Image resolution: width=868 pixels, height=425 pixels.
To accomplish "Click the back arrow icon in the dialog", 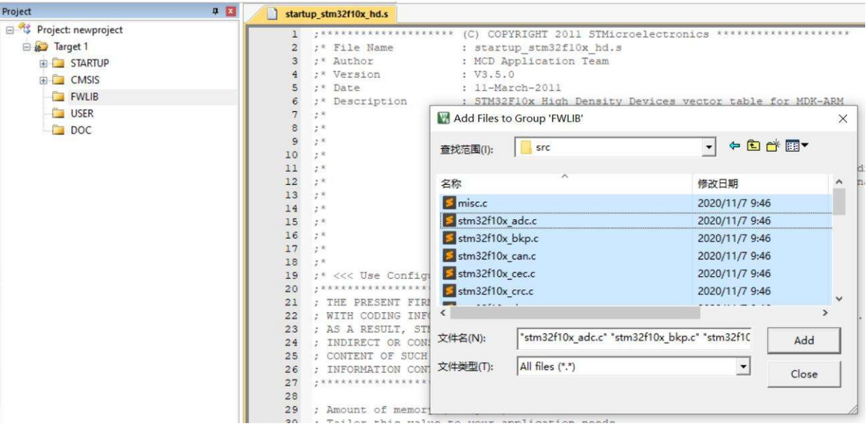I will click(x=735, y=146).
